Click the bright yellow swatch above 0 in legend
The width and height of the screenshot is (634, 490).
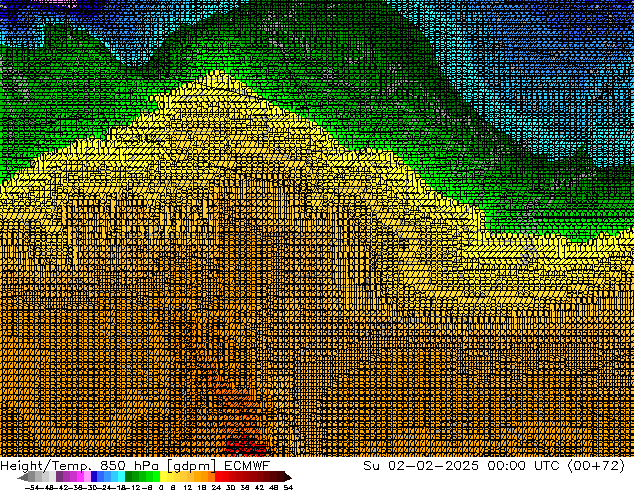coord(163,477)
